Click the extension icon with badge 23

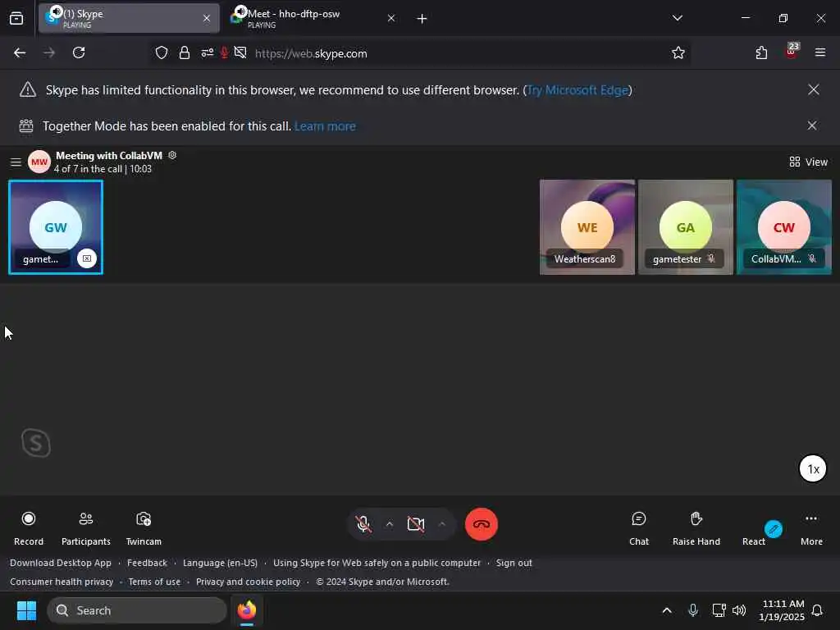(792, 52)
